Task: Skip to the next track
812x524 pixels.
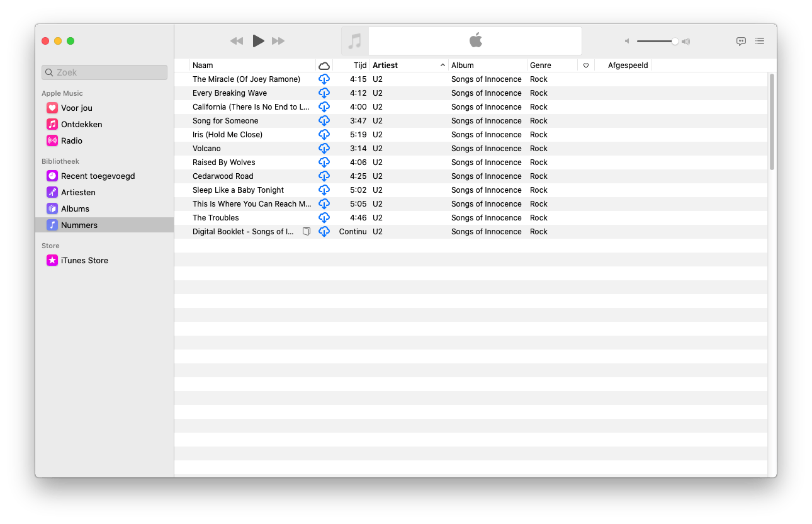Action: click(x=278, y=41)
